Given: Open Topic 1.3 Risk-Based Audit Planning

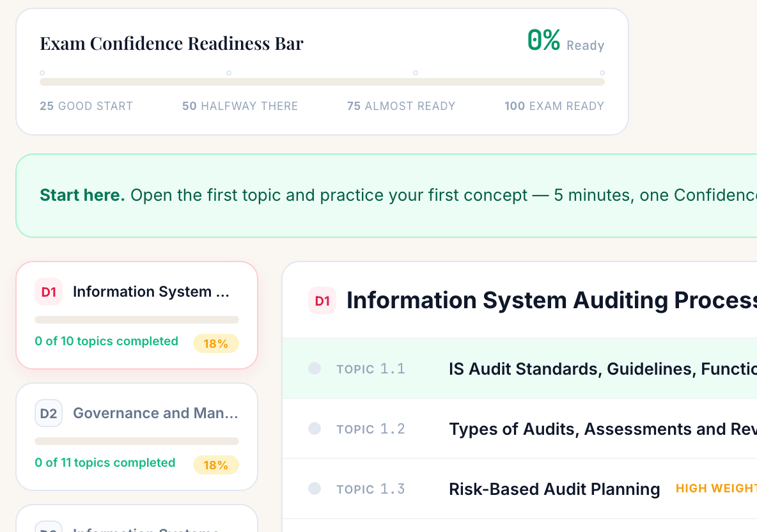Looking at the screenshot, I should pos(519,489).
